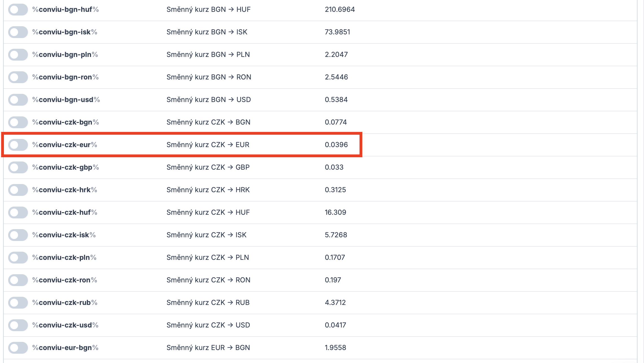The width and height of the screenshot is (644, 363).
Task: Click the 'Směnný kurz CZK → USD' description
Action: pyautogui.click(x=208, y=325)
